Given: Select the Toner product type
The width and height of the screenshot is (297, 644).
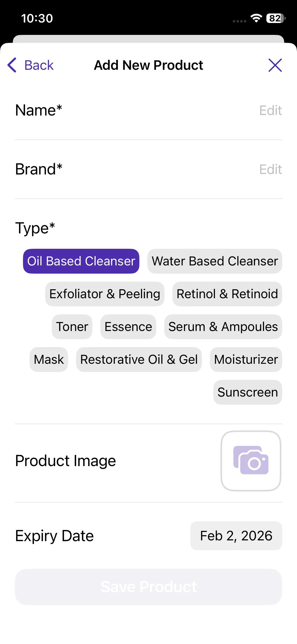Looking at the screenshot, I should (72, 327).
